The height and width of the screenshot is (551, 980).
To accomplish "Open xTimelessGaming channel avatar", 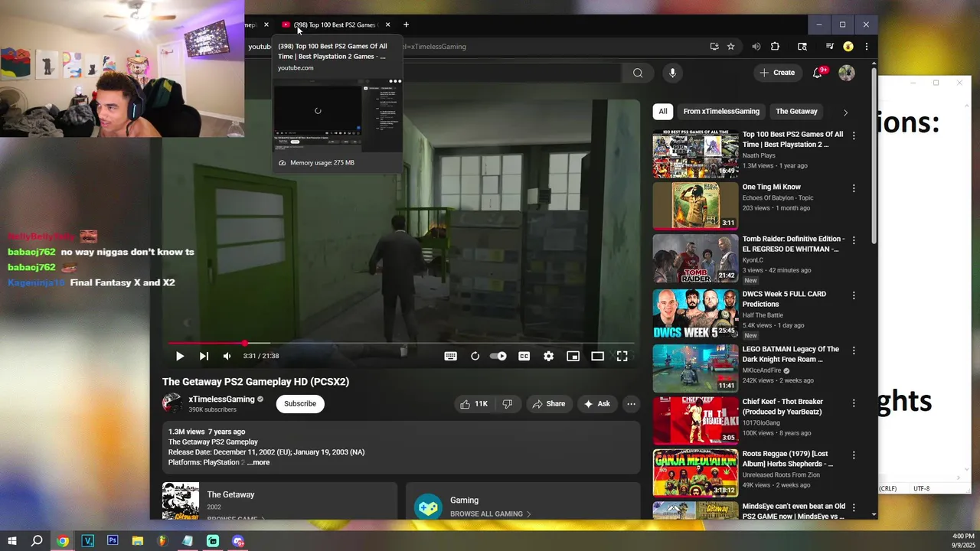I will 172,403.
